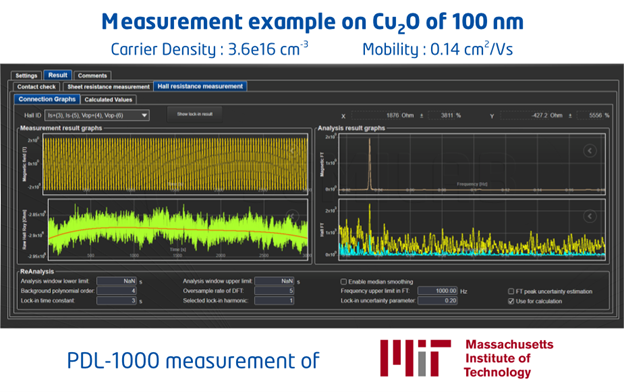Click the 'Measurement result graphs' label

(61, 128)
